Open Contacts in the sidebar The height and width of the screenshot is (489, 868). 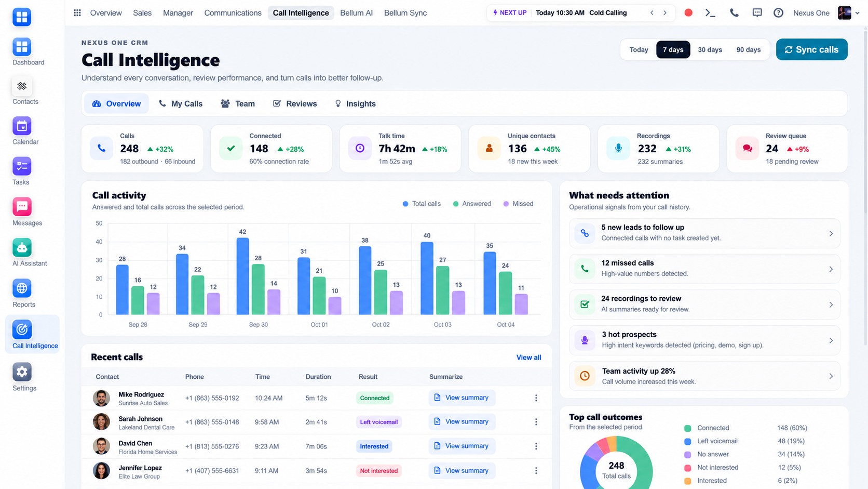tap(22, 86)
